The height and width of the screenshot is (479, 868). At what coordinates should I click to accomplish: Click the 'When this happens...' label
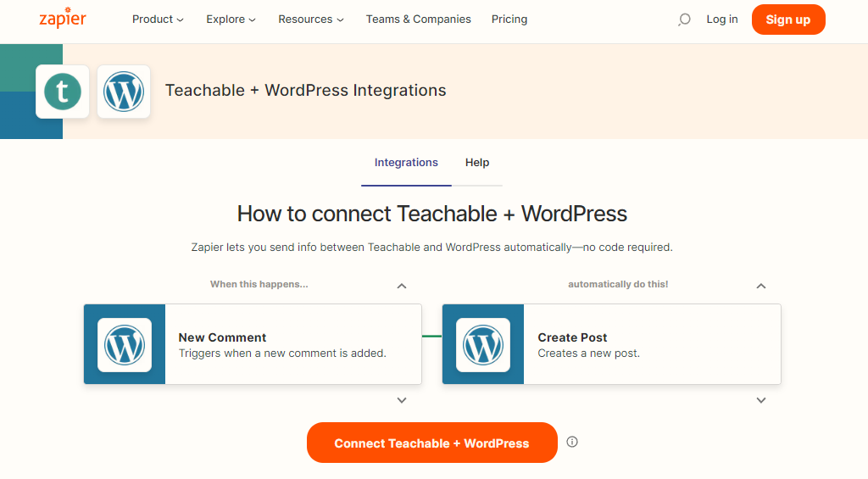[259, 284]
